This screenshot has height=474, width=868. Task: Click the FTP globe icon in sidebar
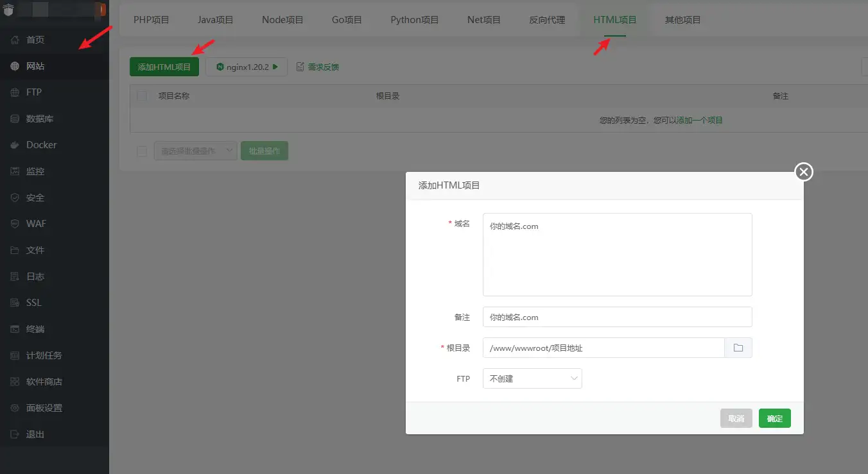point(15,92)
